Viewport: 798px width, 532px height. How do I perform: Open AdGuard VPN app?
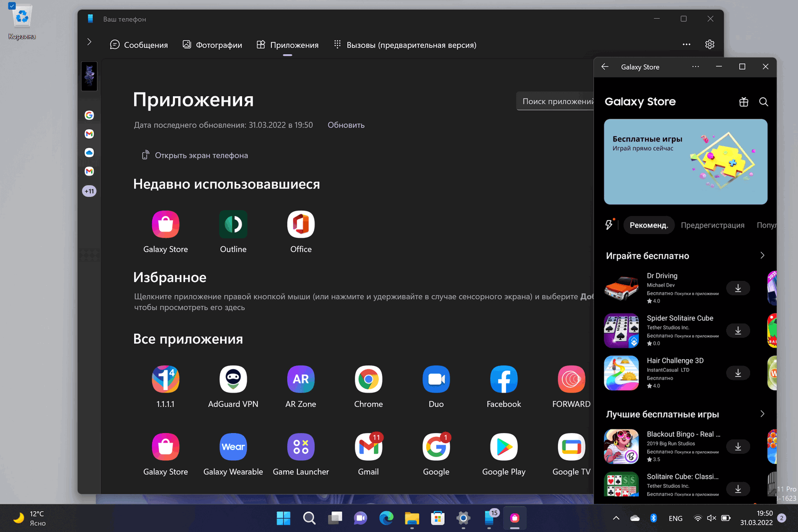[x=233, y=379]
